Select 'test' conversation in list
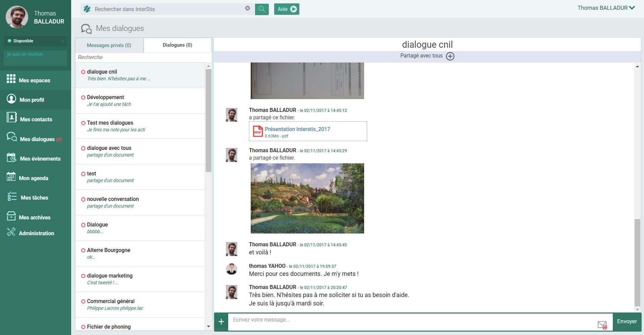Screen dimensions: 644x335 (x=140, y=177)
